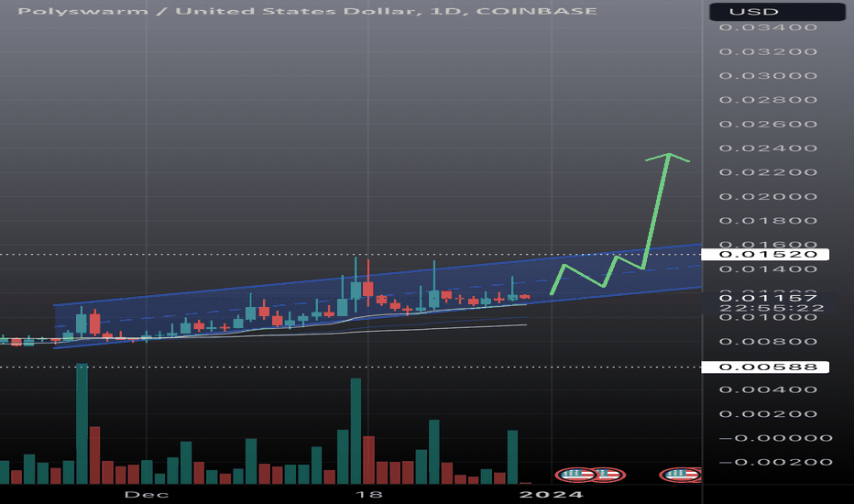The width and height of the screenshot is (854, 504).
Task: Click the 0.01520 horizontal line price label
Action: 765,255
